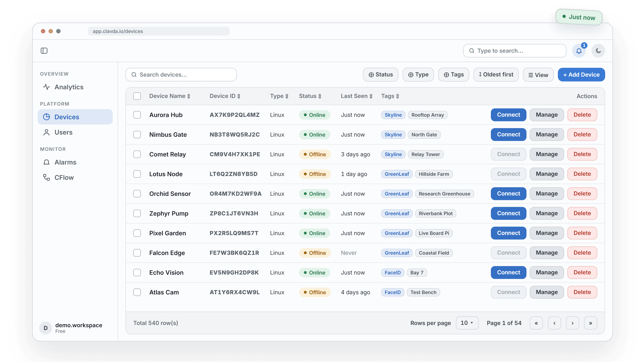Tick the Atlas Cam checkbox
This screenshot has width=644, height=362.
(x=137, y=292)
